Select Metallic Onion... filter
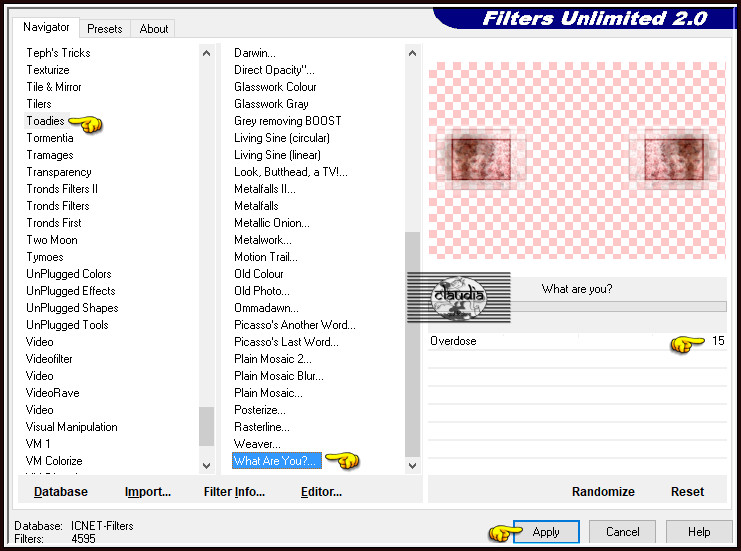This screenshot has width=741, height=551. pos(272,223)
